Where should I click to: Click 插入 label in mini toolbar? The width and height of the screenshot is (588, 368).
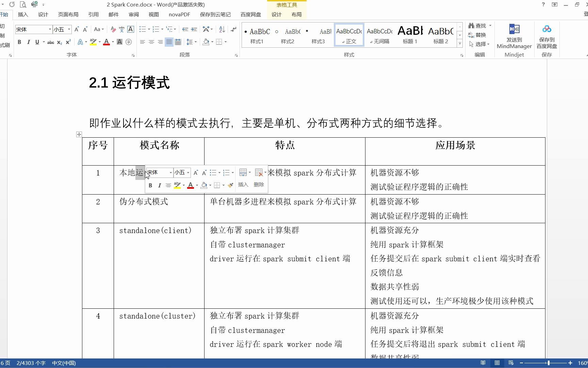(x=243, y=184)
